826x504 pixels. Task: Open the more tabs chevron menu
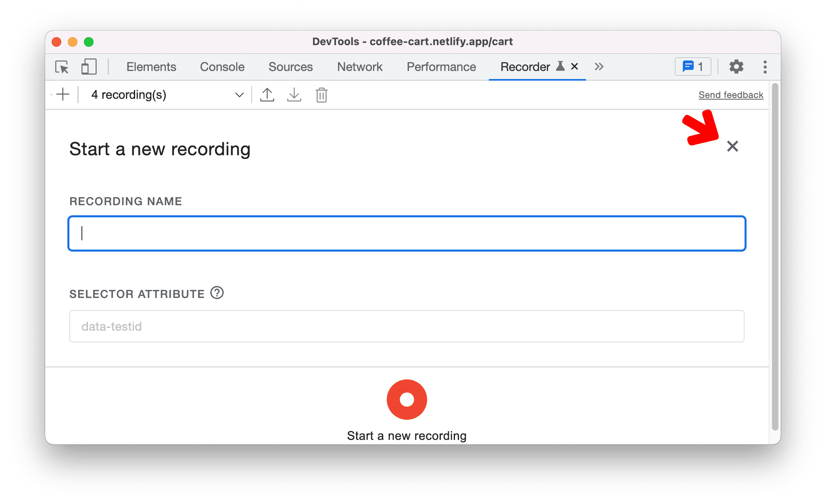point(598,66)
